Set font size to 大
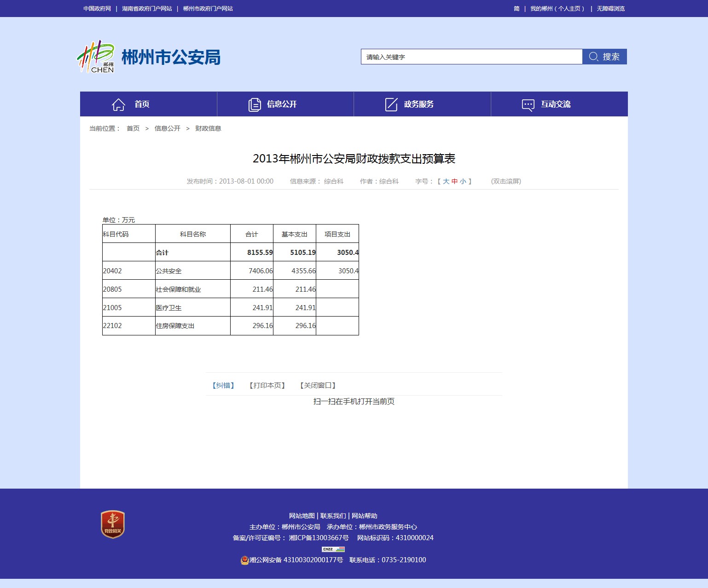The width and height of the screenshot is (708, 588). [x=446, y=181]
